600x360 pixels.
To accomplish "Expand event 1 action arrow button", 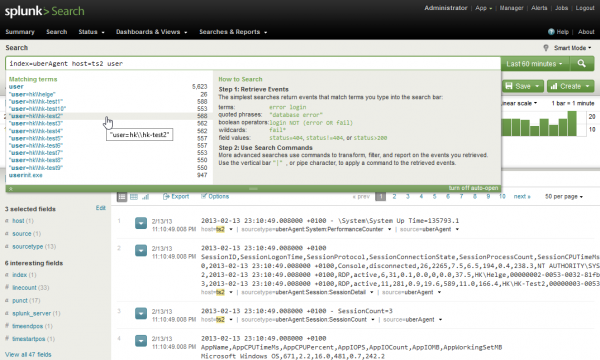I will coord(141,223).
